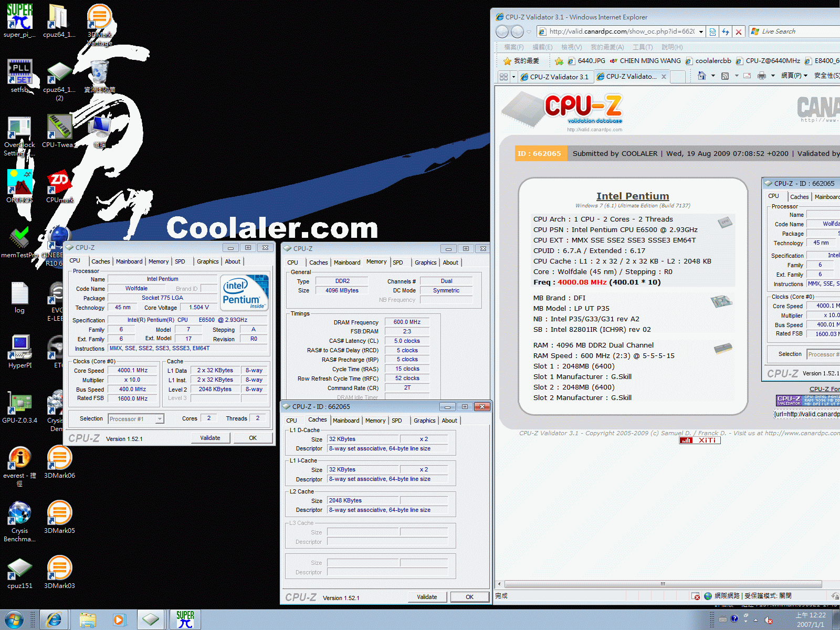Launch CPUmark from the desktop
The width and height of the screenshot is (840, 630).
tap(59, 186)
